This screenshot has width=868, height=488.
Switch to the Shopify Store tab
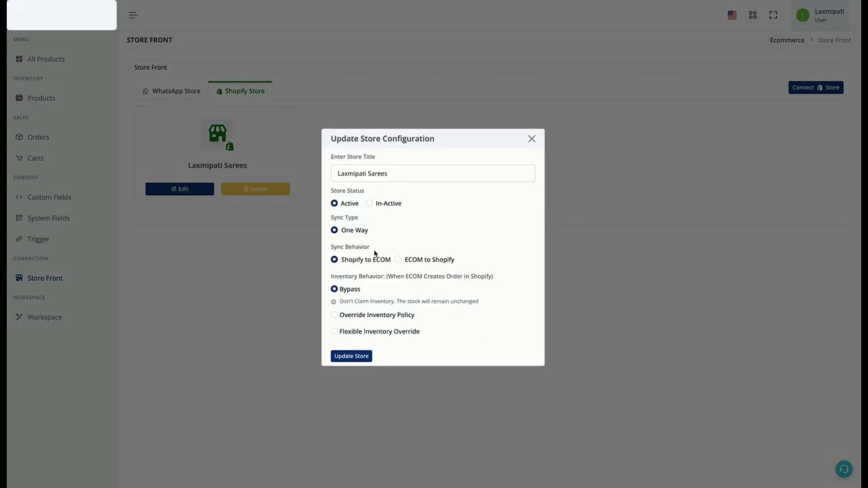[240, 91]
